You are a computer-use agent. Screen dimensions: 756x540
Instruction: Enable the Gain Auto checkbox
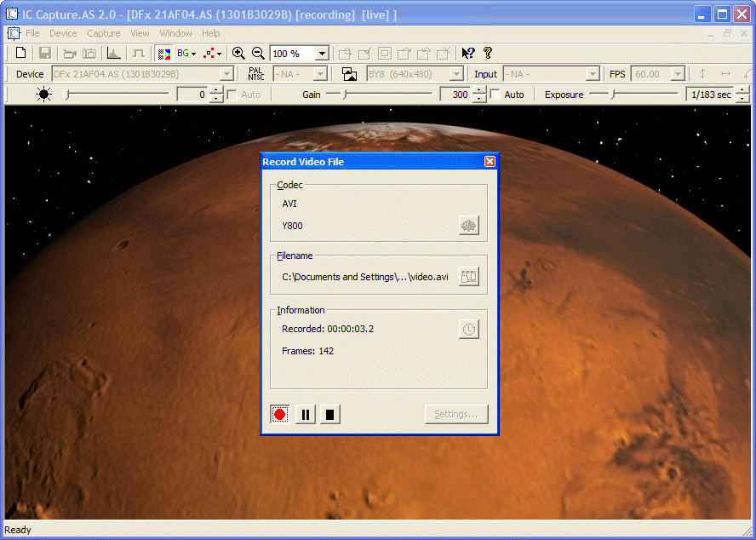(x=495, y=95)
